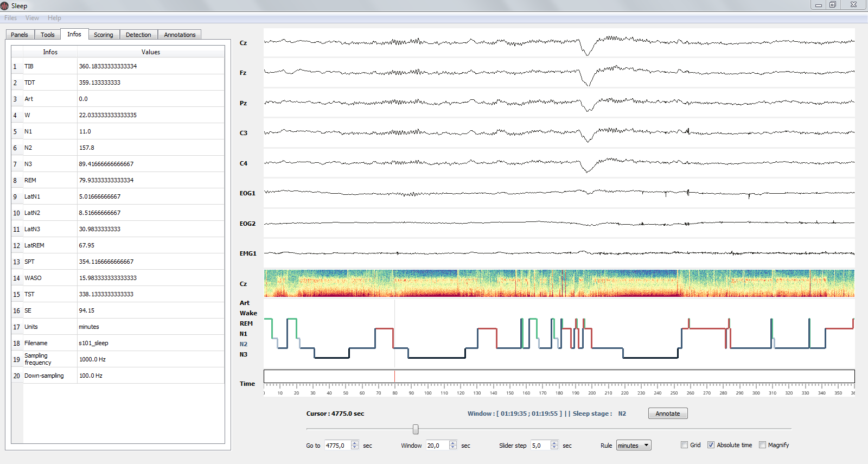Select the TST row label
Screen dimensions: 868x464
29,294
